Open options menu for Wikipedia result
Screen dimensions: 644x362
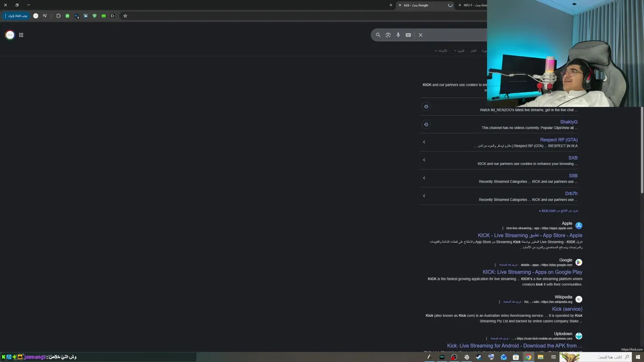click(500, 302)
